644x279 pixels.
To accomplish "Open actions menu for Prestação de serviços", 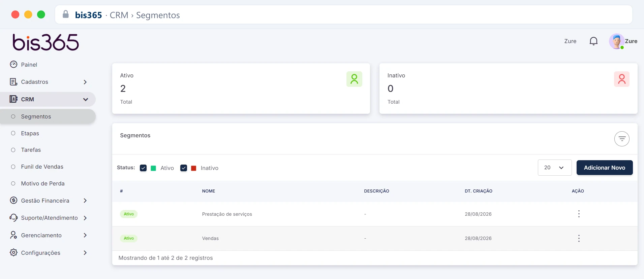I will 579,214.
